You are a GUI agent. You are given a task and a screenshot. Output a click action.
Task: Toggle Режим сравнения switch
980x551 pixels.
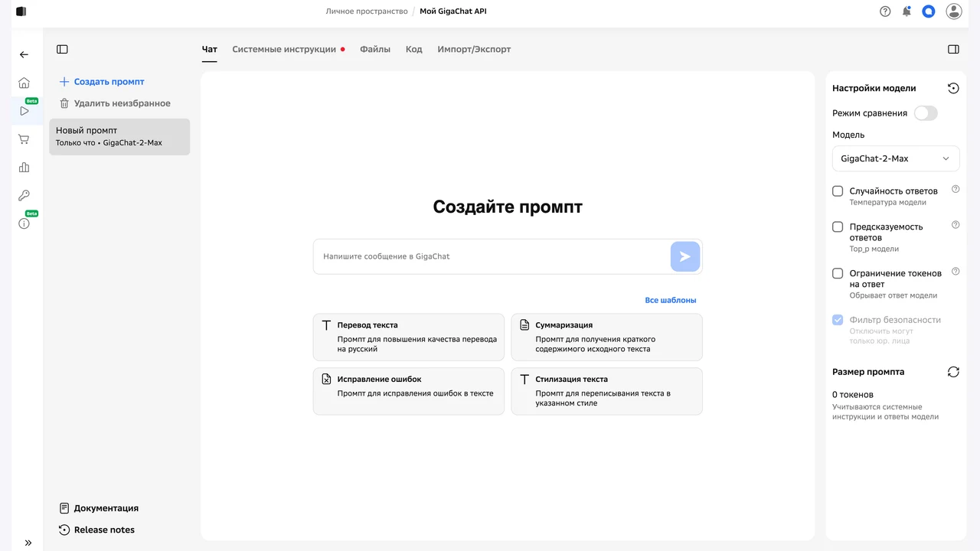pyautogui.click(x=926, y=113)
